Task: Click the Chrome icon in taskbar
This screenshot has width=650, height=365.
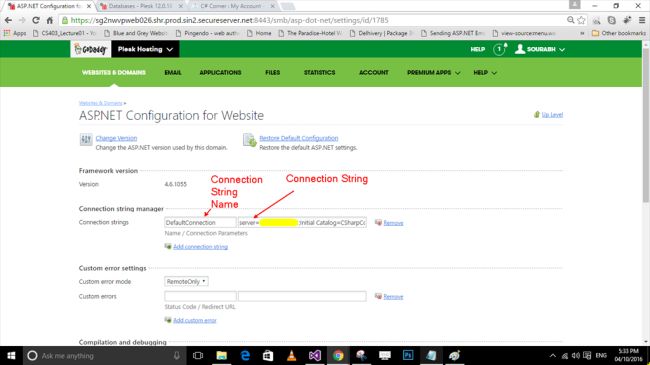Action: pos(338,355)
